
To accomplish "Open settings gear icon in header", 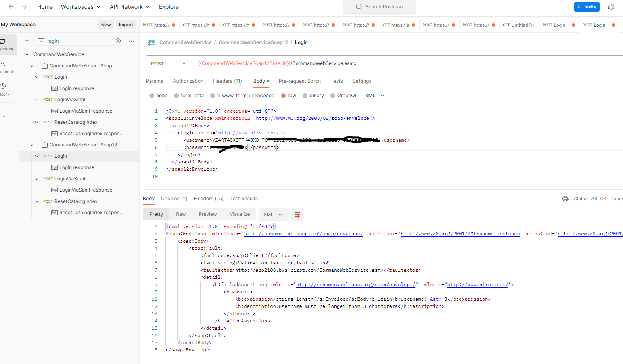I will [611, 7].
